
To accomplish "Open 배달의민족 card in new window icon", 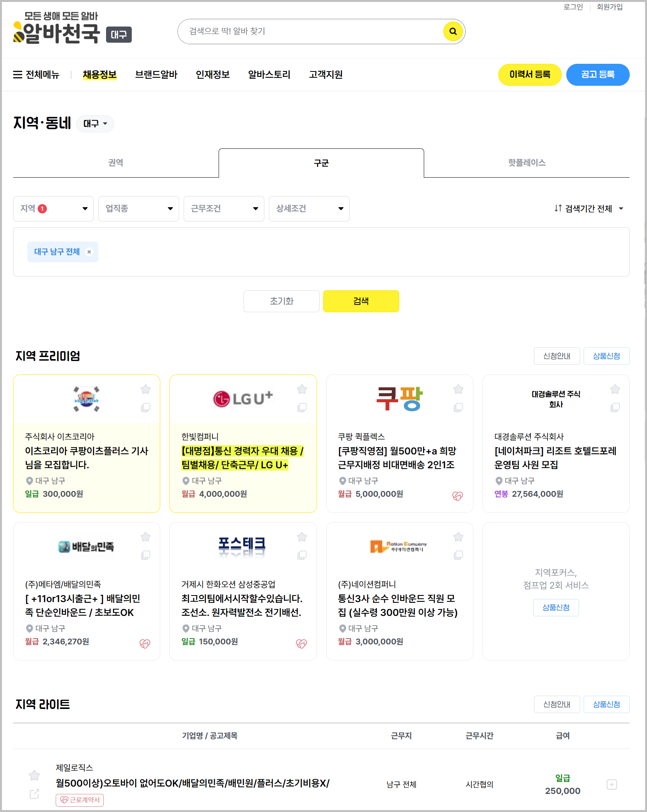I will [146, 555].
